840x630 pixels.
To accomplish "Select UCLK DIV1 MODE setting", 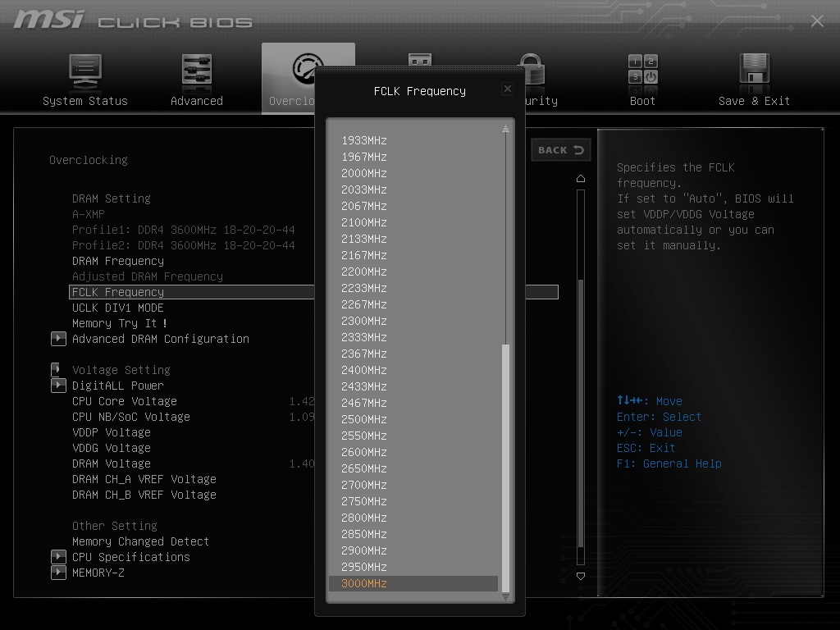I will click(118, 308).
